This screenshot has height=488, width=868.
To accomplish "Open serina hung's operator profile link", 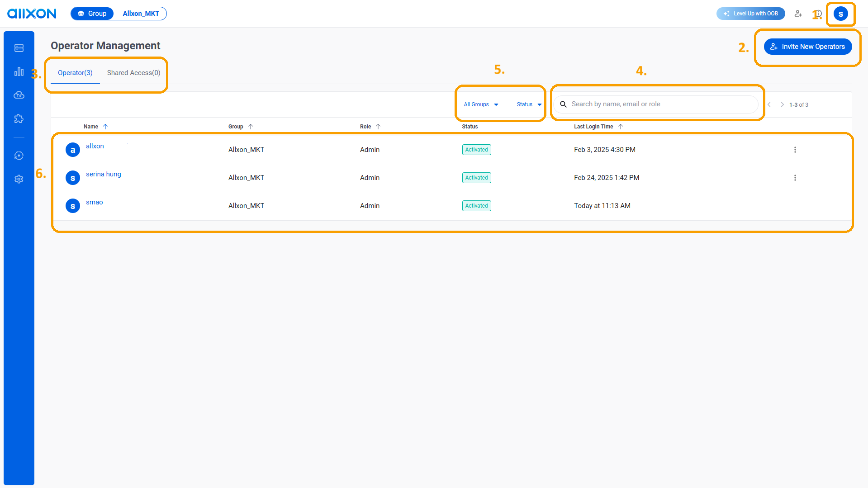I will click(x=104, y=174).
